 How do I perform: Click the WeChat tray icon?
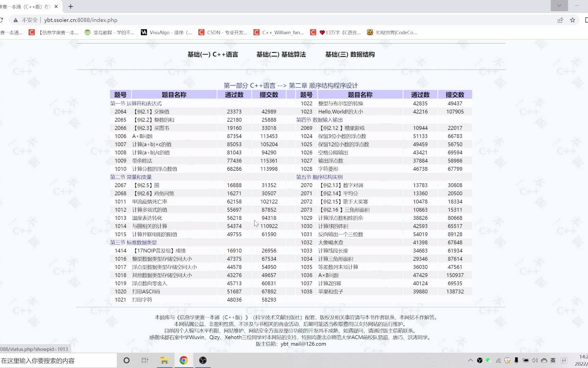(x=489, y=360)
